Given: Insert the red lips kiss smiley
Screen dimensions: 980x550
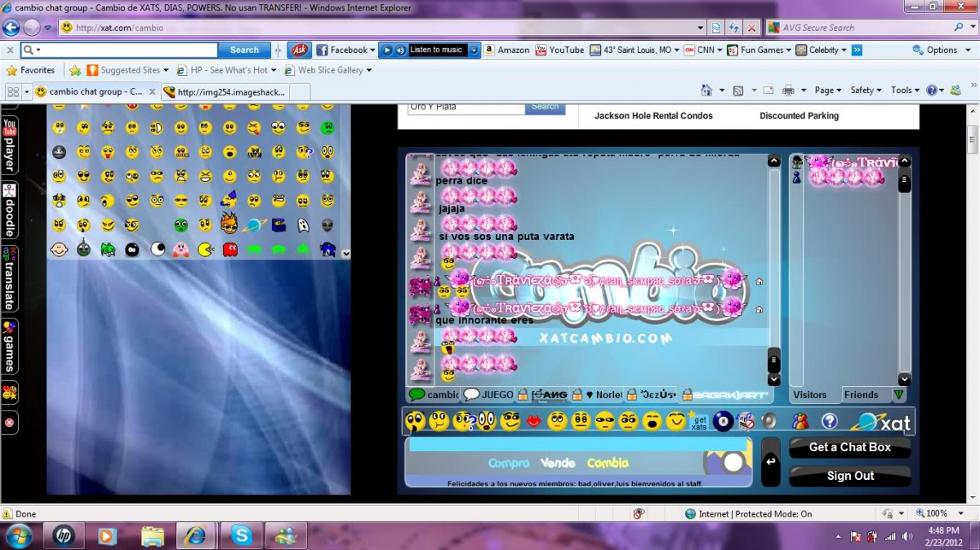Looking at the screenshot, I should [533, 421].
